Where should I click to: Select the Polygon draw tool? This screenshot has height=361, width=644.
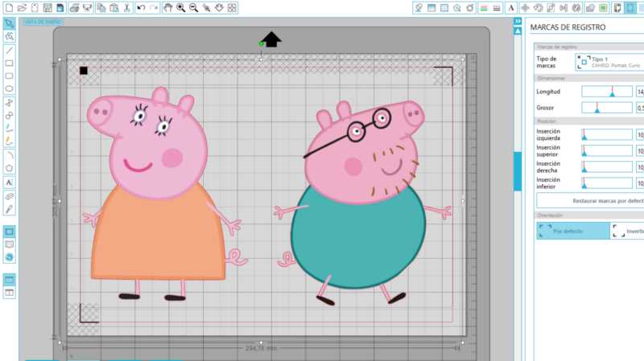(x=9, y=103)
